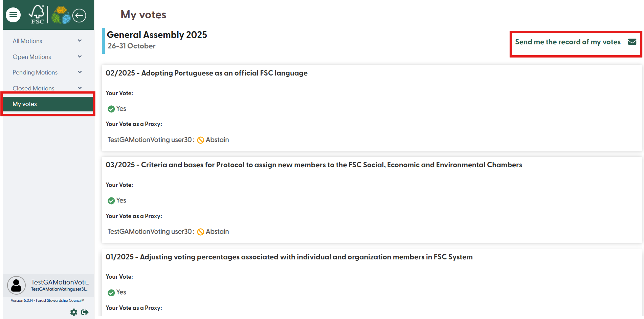The width and height of the screenshot is (644, 319).
Task: Expand the Open Motions chevron
Action: [80, 57]
